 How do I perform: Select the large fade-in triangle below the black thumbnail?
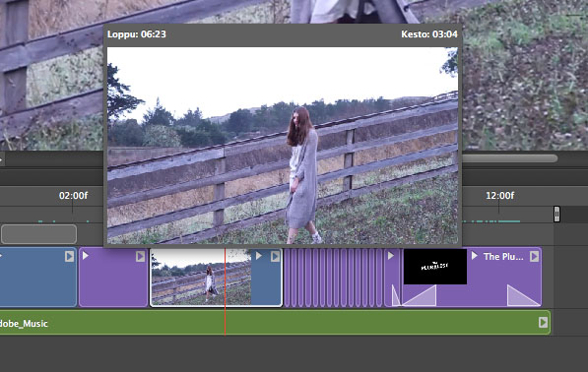coord(420,295)
